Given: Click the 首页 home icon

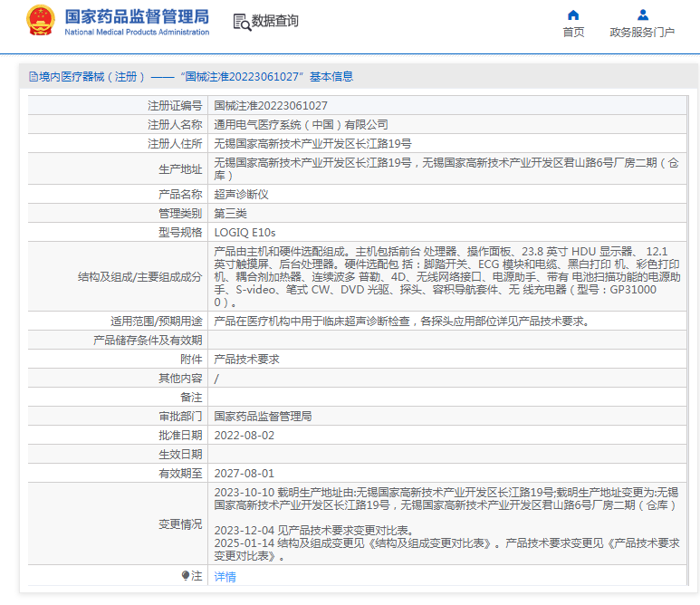Looking at the screenshot, I should 573,15.
